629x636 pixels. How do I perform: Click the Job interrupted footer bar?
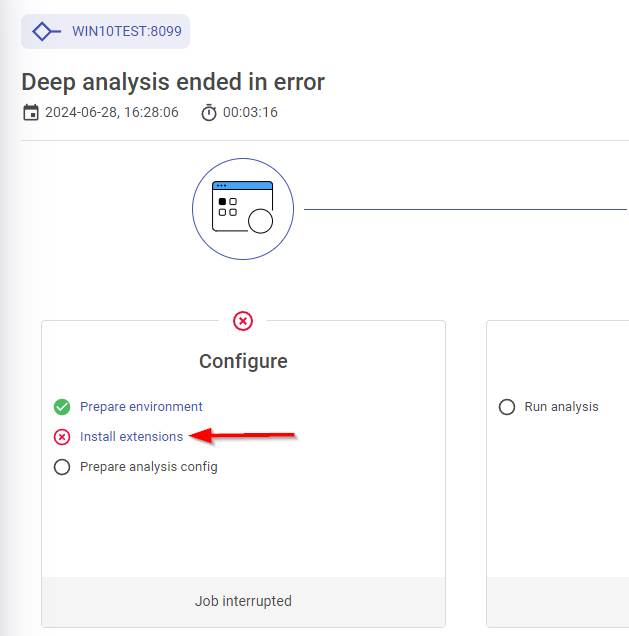(x=243, y=601)
